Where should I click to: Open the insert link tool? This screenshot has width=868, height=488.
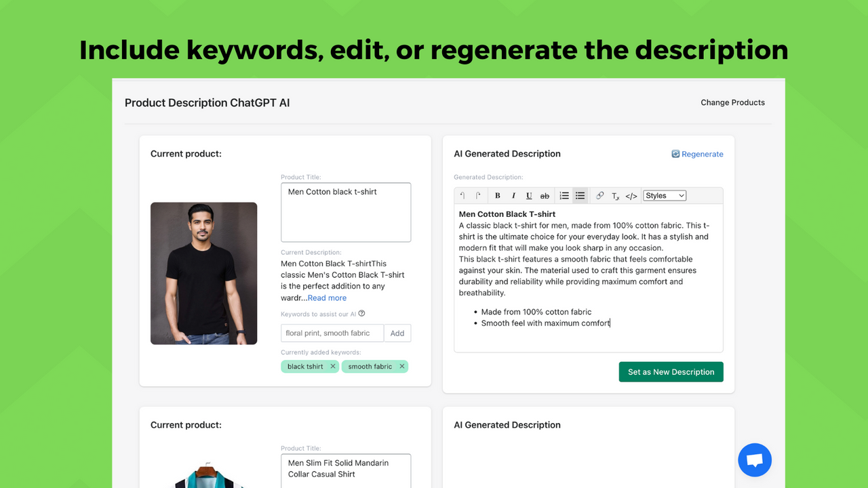[599, 195]
